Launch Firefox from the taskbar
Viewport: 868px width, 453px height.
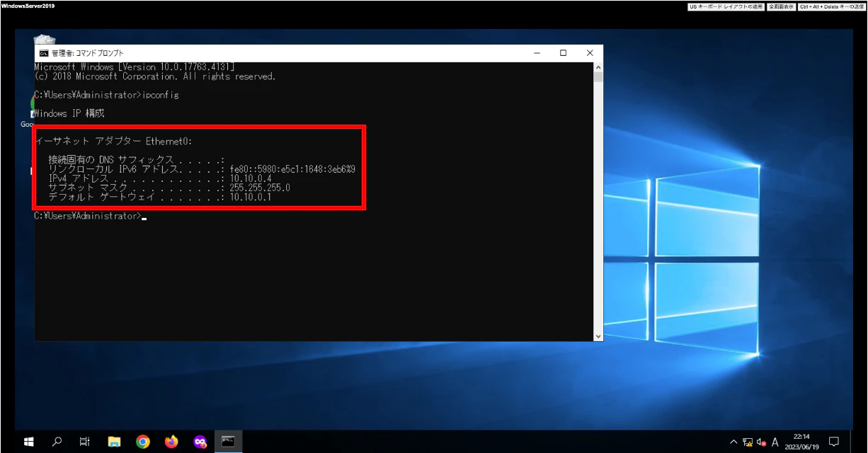[x=171, y=442]
